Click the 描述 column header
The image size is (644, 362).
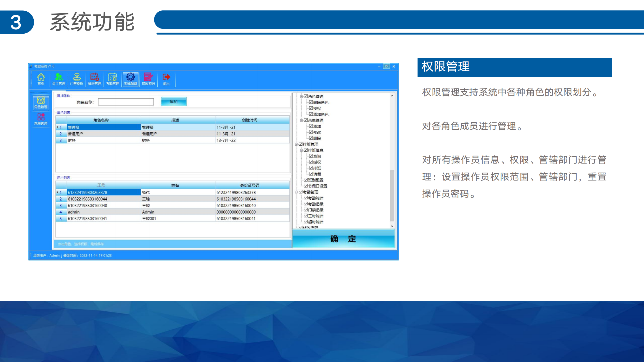coord(178,120)
